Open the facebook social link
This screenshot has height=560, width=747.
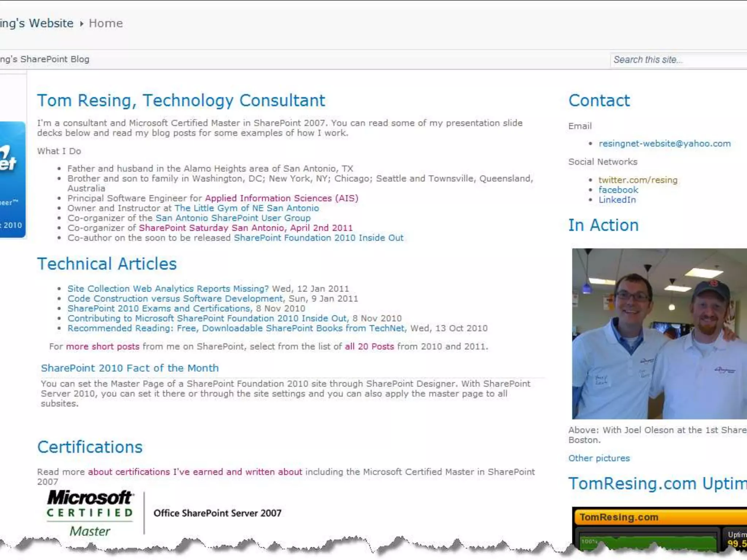(x=618, y=190)
